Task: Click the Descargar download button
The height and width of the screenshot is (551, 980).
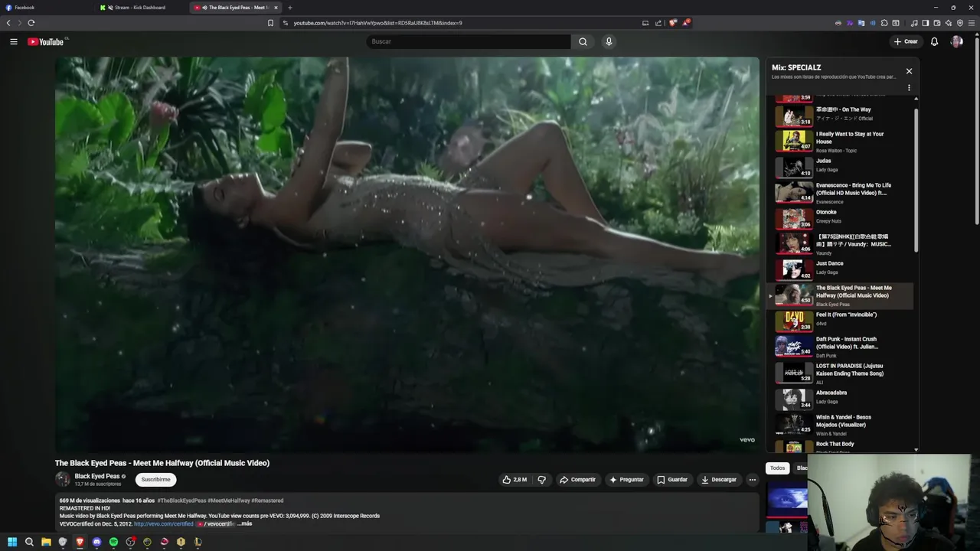Action: point(719,480)
